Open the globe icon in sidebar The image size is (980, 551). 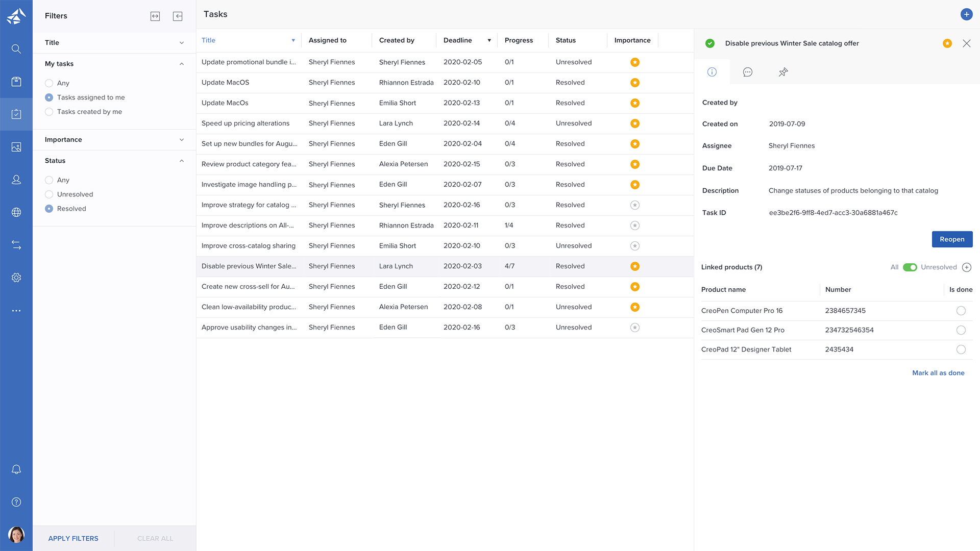click(16, 212)
